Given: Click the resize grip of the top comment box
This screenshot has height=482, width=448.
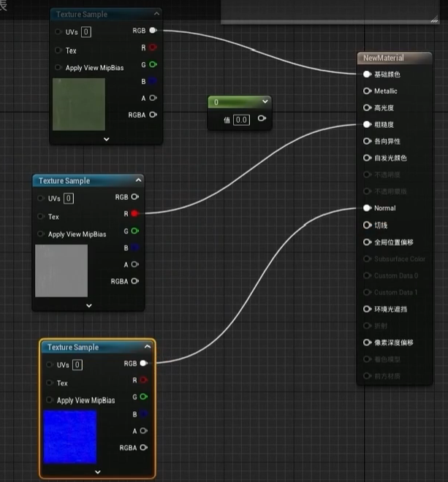Looking at the screenshot, I should 434,20.
